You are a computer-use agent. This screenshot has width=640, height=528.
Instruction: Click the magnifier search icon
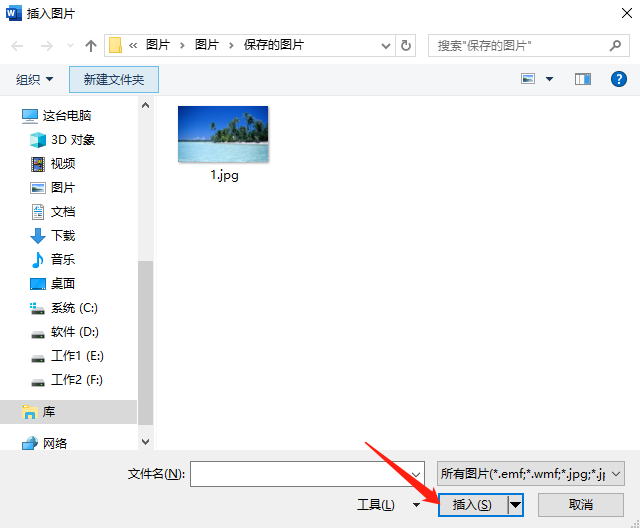click(x=615, y=45)
